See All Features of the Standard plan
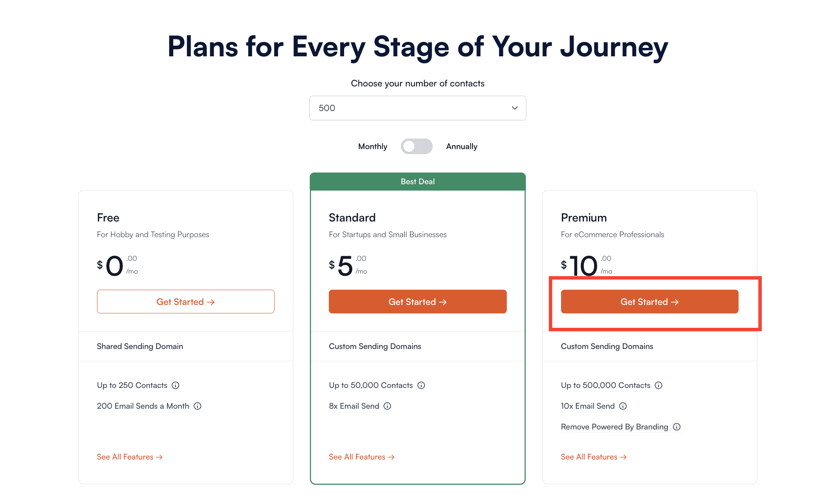839x504 pixels. (x=361, y=457)
